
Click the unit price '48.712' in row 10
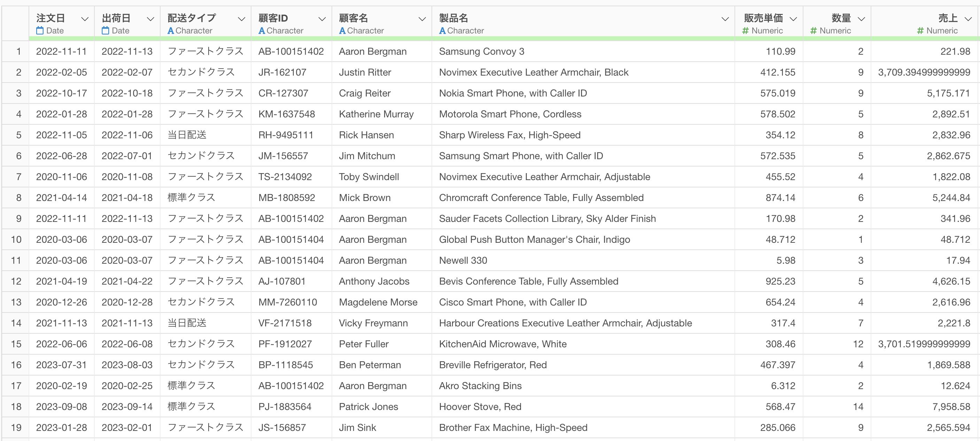[x=780, y=240]
